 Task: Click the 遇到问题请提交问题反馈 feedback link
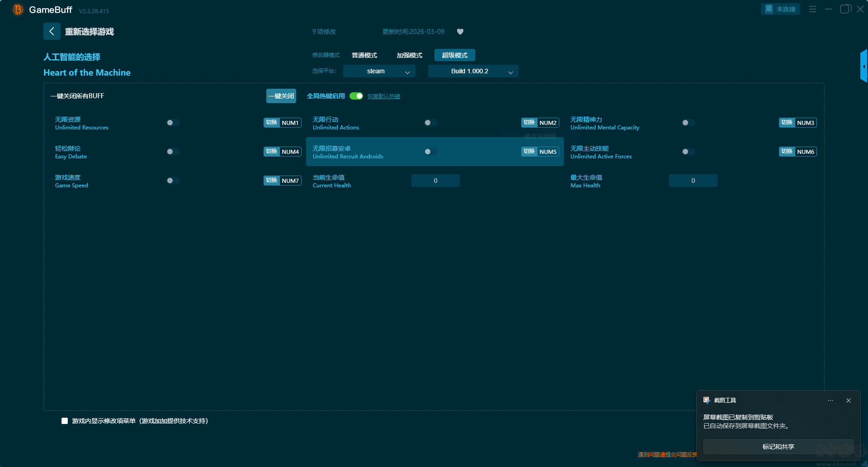pos(667,455)
